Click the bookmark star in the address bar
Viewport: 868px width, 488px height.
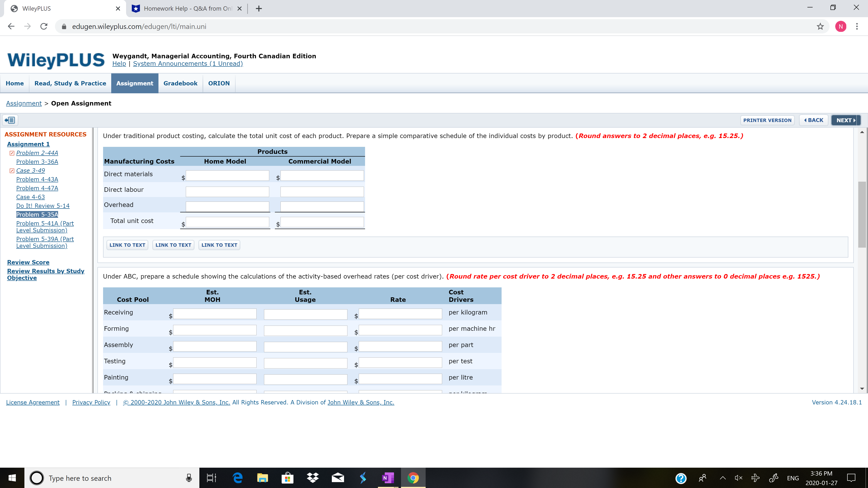click(821, 27)
